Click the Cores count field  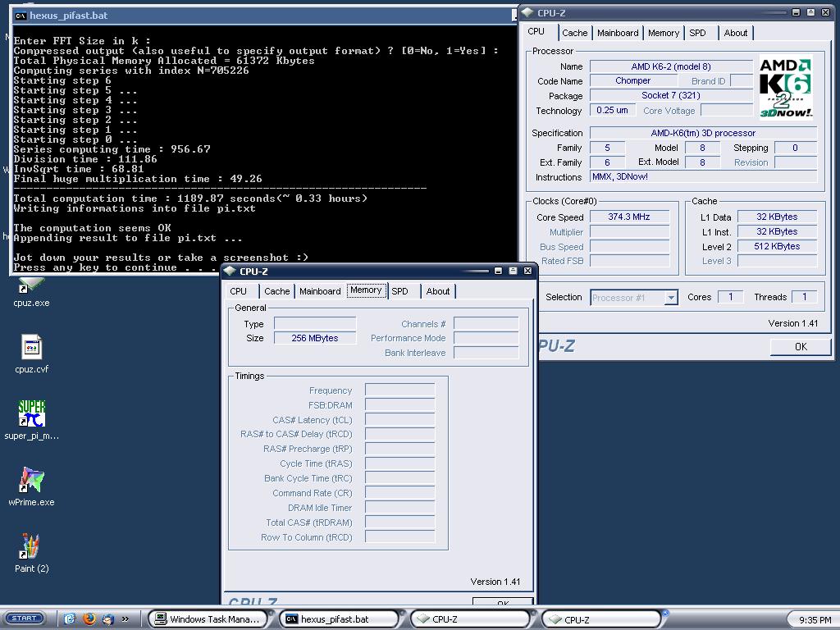click(730, 297)
